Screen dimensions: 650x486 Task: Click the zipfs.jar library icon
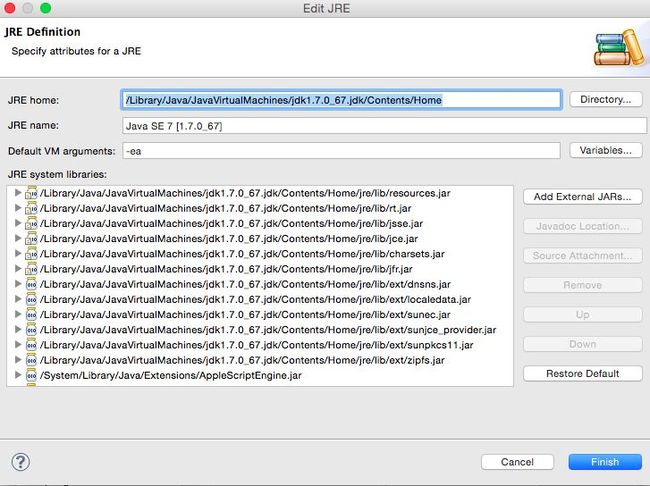pos(31,360)
